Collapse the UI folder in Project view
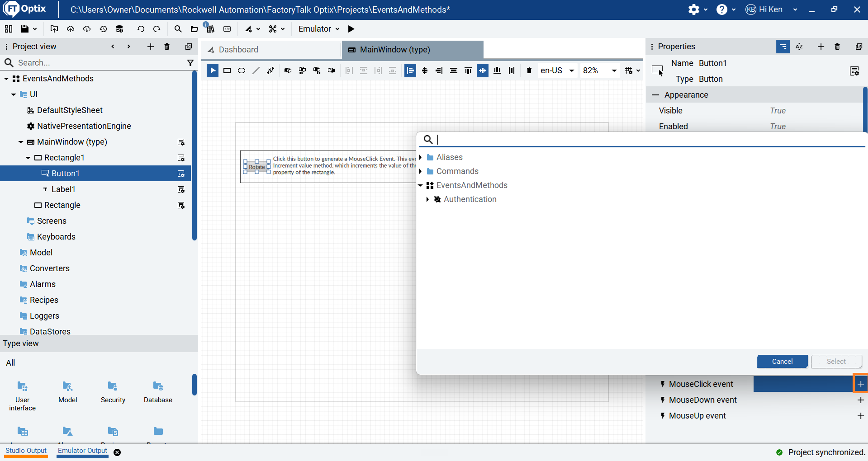The width and height of the screenshot is (868, 461). pos(14,94)
